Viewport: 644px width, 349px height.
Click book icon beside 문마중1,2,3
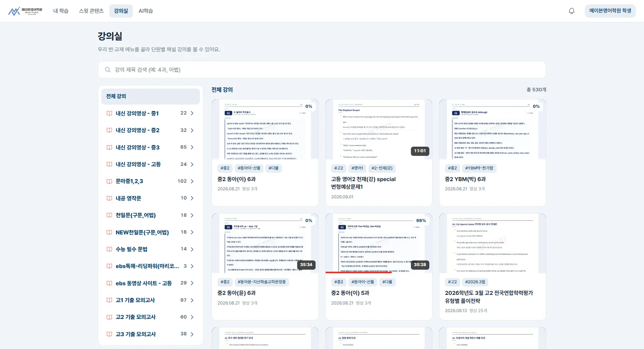109,181
